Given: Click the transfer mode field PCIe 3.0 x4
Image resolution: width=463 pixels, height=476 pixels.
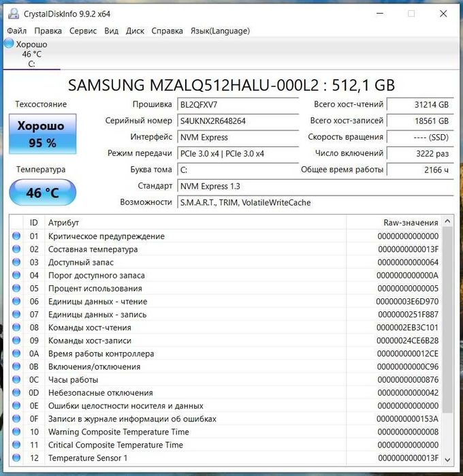Looking at the screenshot, I should tap(238, 154).
